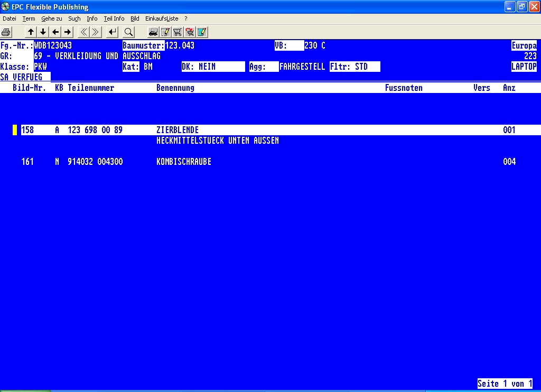Click the shopping cart with red arrow icon
Screen dimensions: 541x392
(190, 32)
